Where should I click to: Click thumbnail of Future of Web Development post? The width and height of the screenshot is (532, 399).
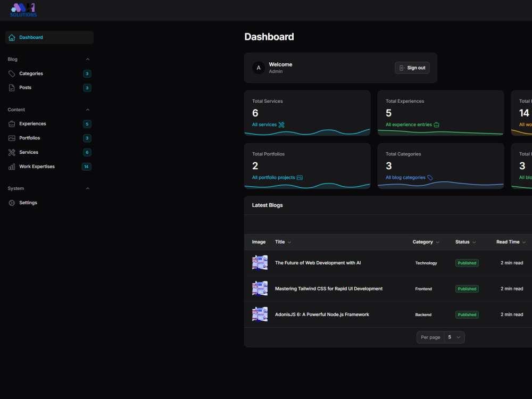(260, 263)
